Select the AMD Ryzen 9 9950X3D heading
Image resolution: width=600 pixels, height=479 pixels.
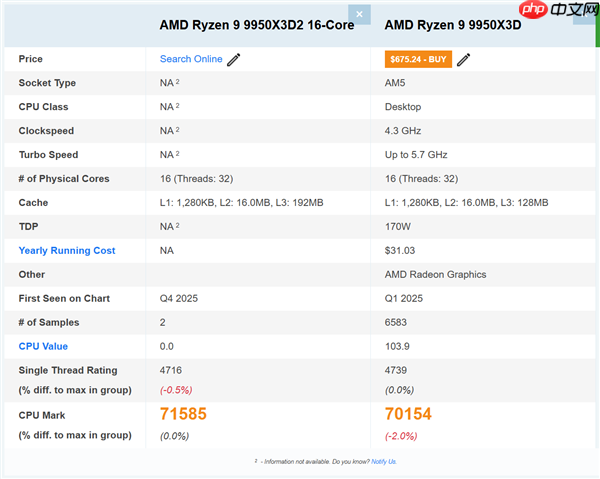(453, 25)
